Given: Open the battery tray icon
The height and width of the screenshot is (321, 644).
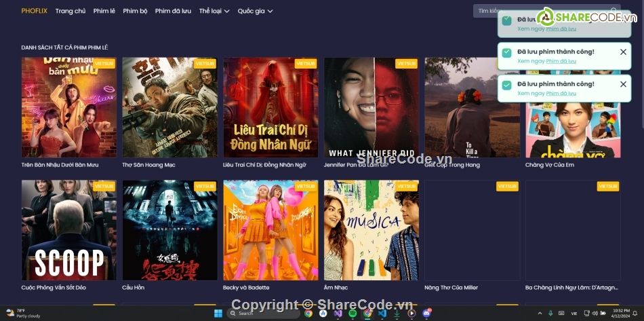Looking at the screenshot, I should [602, 313].
